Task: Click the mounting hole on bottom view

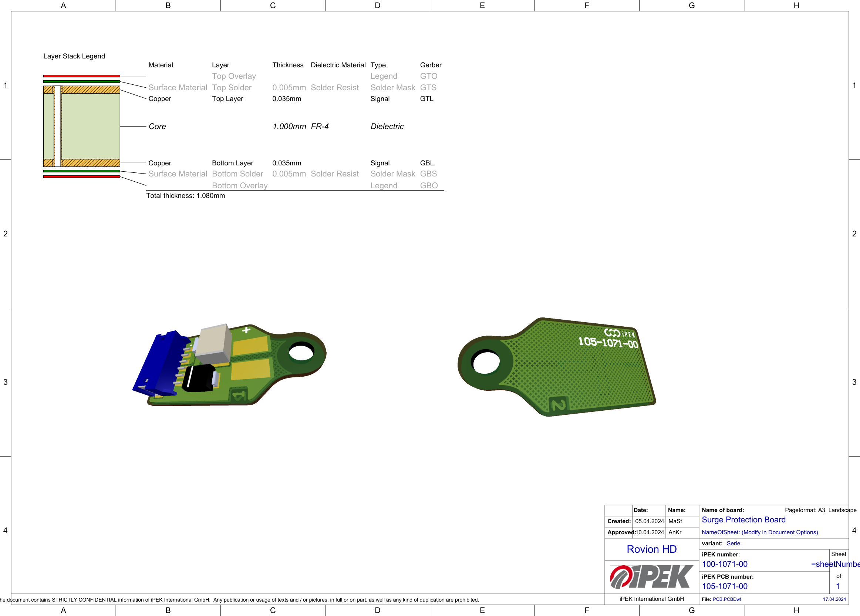Action: 485,362
